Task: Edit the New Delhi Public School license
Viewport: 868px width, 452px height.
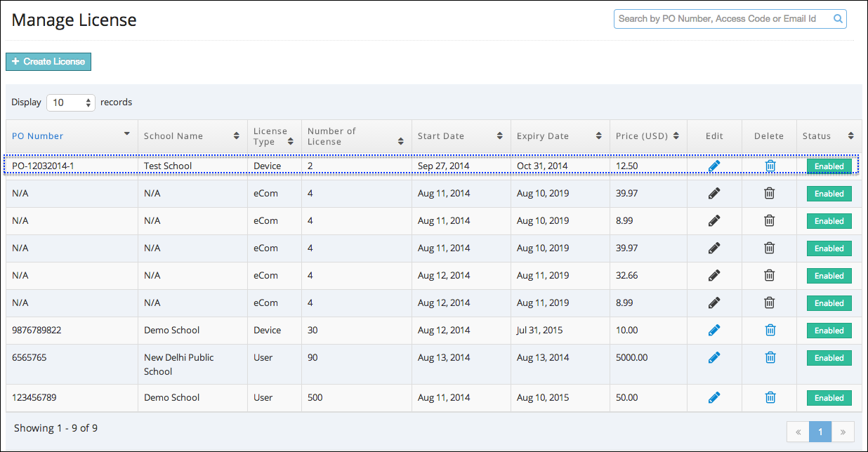Action: [x=714, y=357]
